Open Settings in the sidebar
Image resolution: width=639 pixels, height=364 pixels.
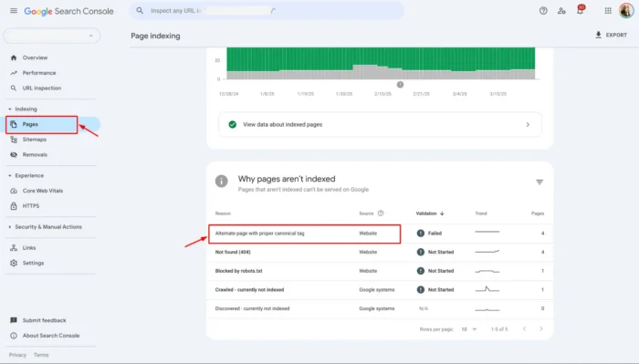pos(33,263)
